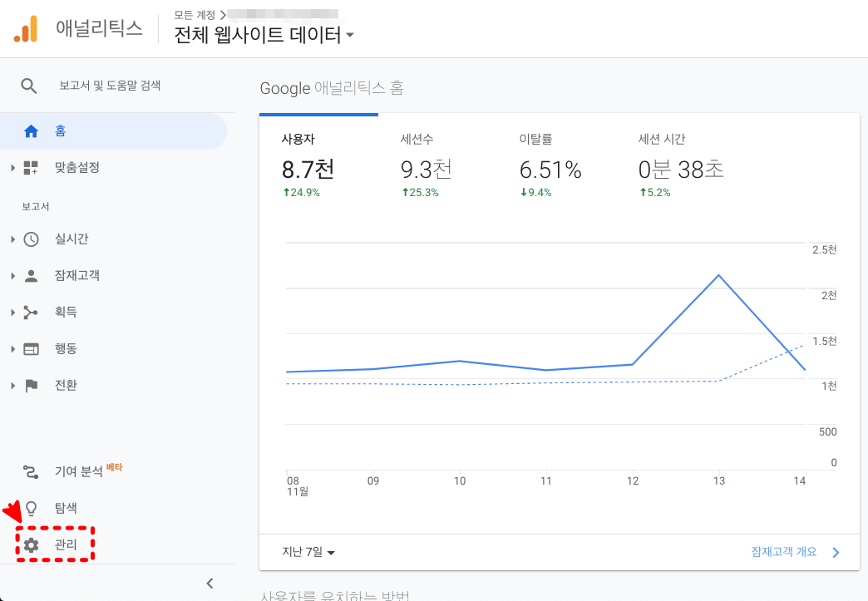Image resolution: width=868 pixels, height=601 pixels.
Task: Open the 탐색 discover bulb icon
Action: pyautogui.click(x=32, y=507)
